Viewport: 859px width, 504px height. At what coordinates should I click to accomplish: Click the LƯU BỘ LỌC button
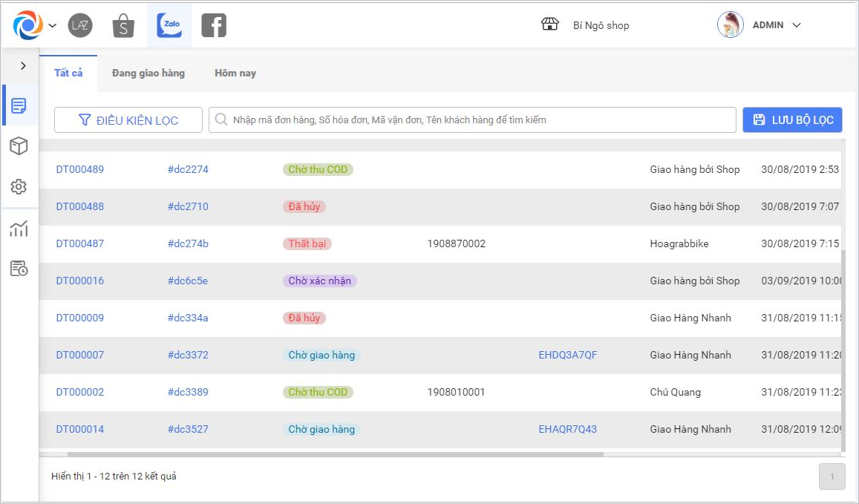pyautogui.click(x=793, y=120)
